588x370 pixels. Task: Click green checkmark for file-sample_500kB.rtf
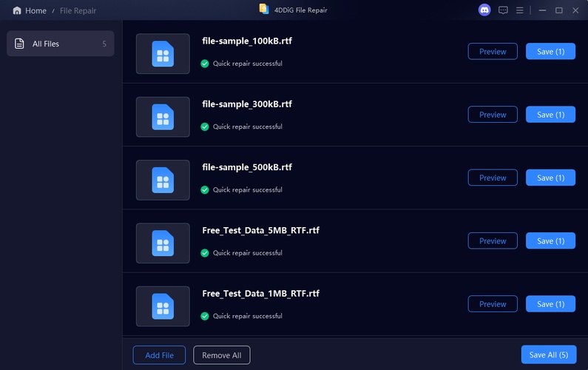pos(205,189)
